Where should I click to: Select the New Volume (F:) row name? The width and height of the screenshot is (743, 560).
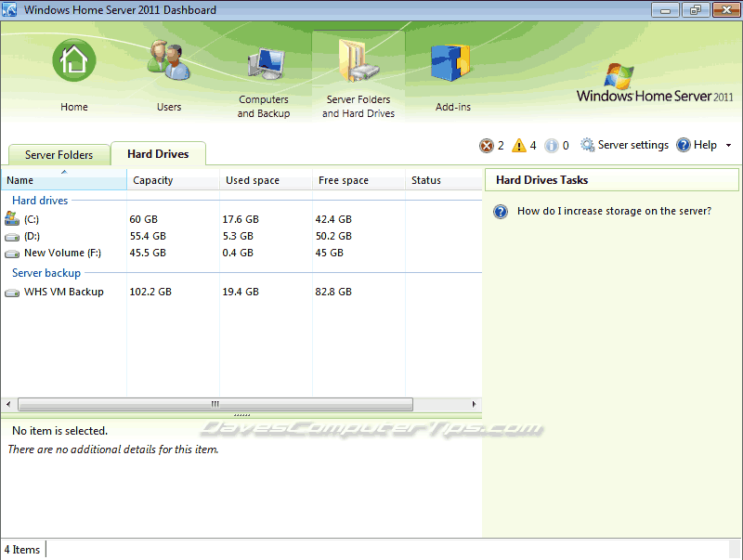[62, 253]
